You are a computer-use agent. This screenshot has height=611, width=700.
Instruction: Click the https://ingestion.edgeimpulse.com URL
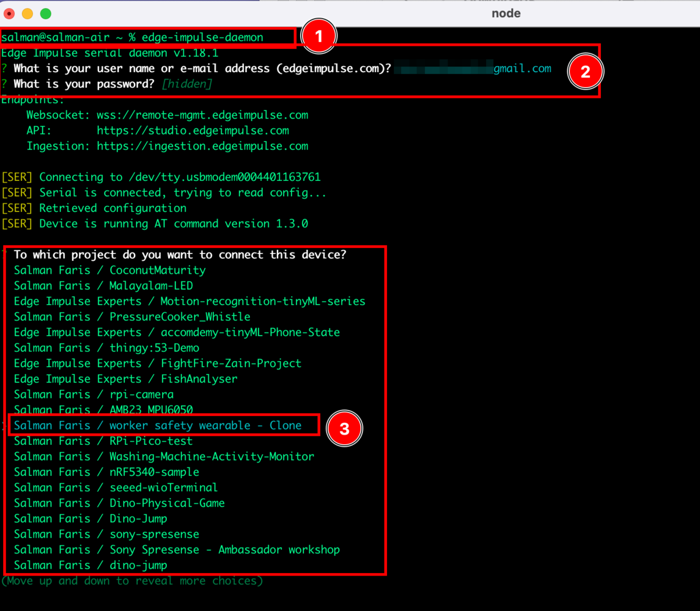point(202,147)
